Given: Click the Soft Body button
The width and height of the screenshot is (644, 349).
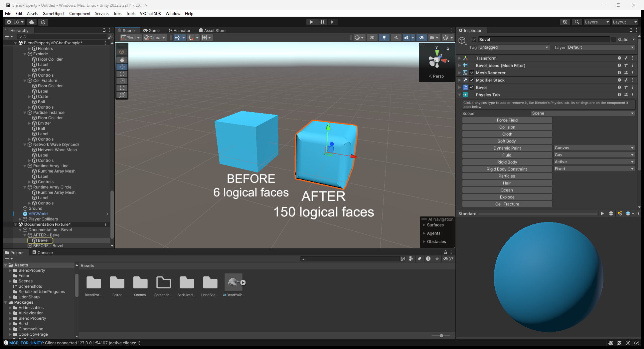Looking at the screenshot, I should 507,141.
